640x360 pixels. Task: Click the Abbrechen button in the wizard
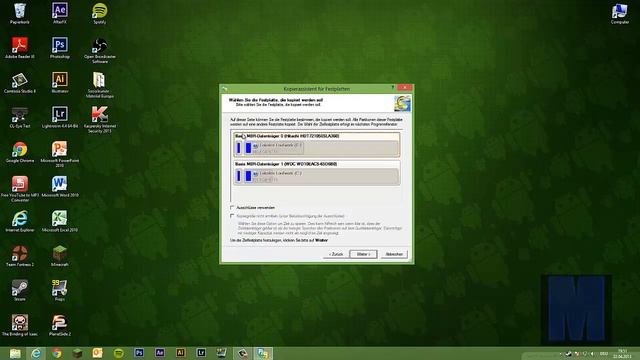click(x=394, y=254)
